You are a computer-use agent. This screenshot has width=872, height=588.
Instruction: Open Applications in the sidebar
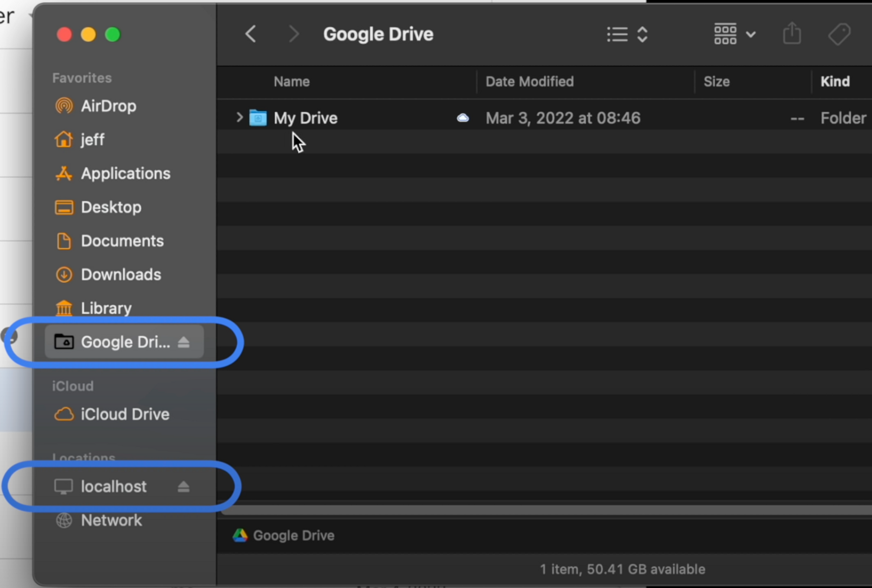click(126, 173)
